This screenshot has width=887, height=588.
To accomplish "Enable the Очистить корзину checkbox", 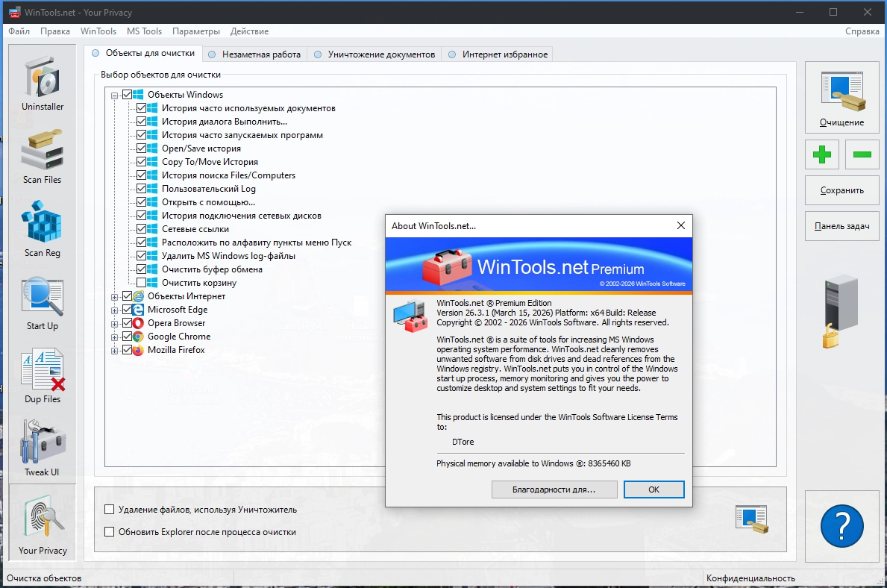I will (x=142, y=282).
